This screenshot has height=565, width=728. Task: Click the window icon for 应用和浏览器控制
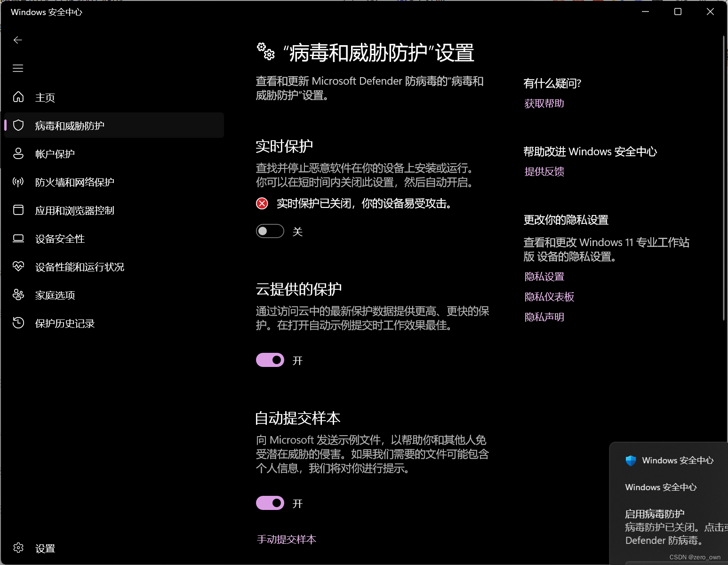(18, 210)
